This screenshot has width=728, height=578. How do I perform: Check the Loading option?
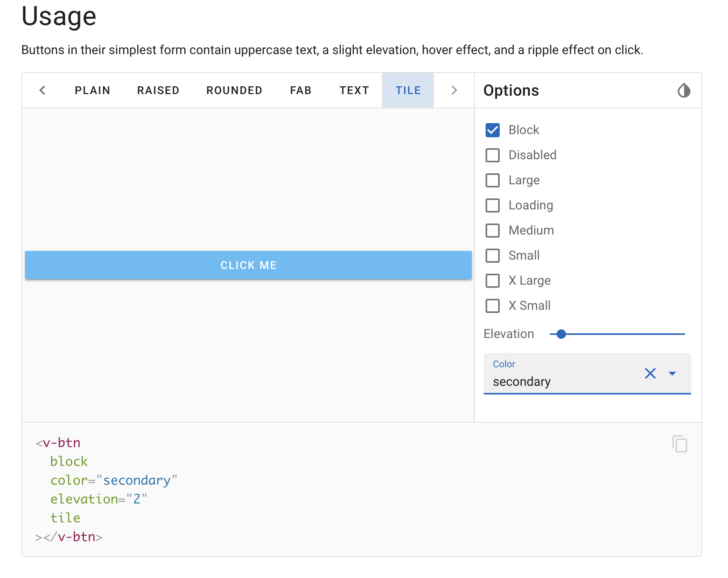click(x=493, y=205)
